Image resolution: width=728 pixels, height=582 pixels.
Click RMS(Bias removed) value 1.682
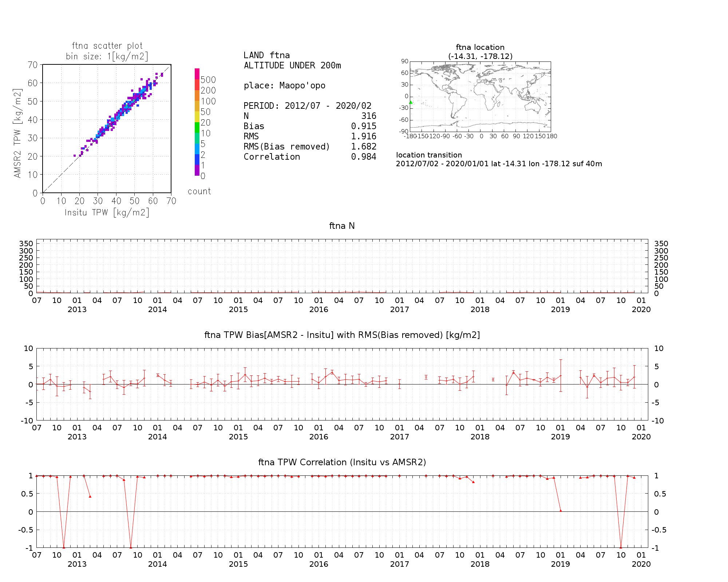(364, 147)
